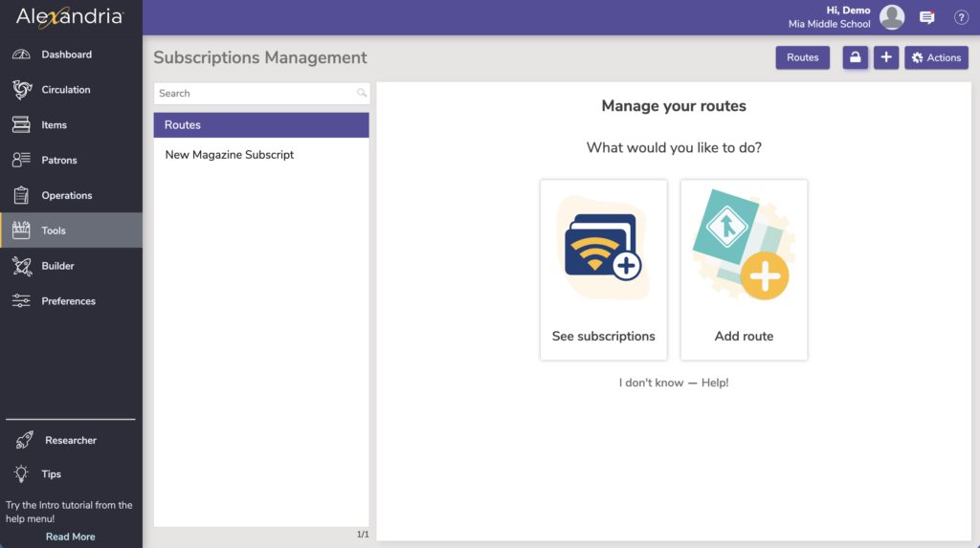Click the help question mark icon
Viewport: 980px width, 548px height.
click(961, 17)
